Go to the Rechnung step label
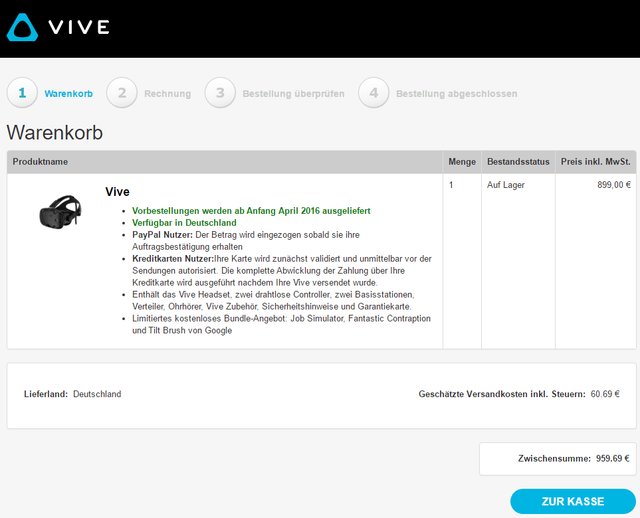Screen dimensions: 640x518 coord(167,93)
